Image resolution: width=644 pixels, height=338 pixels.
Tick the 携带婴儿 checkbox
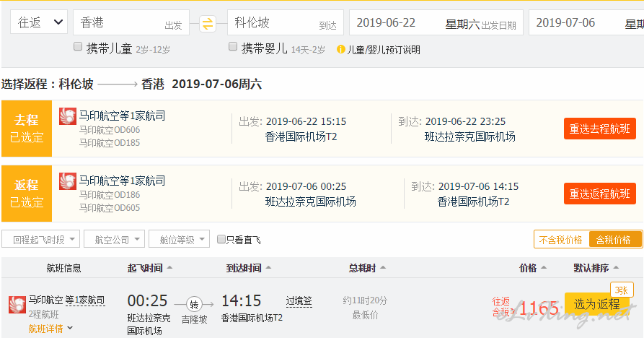tap(233, 46)
